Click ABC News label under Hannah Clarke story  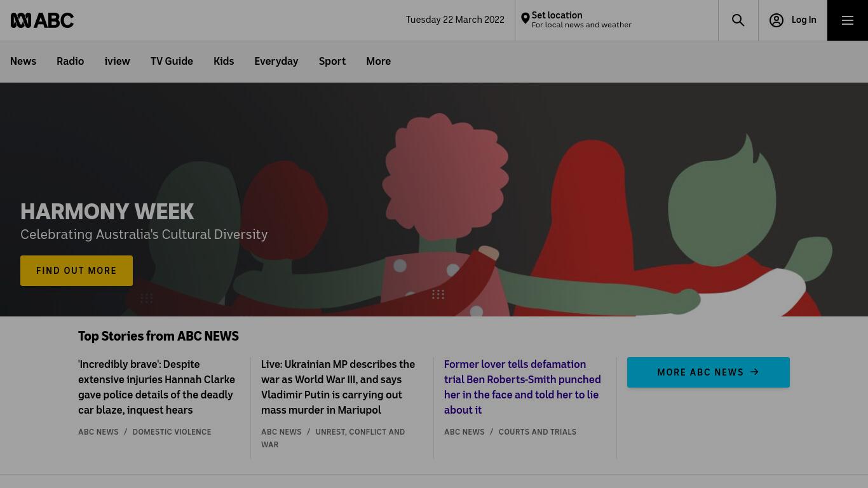(x=98, y=432)
